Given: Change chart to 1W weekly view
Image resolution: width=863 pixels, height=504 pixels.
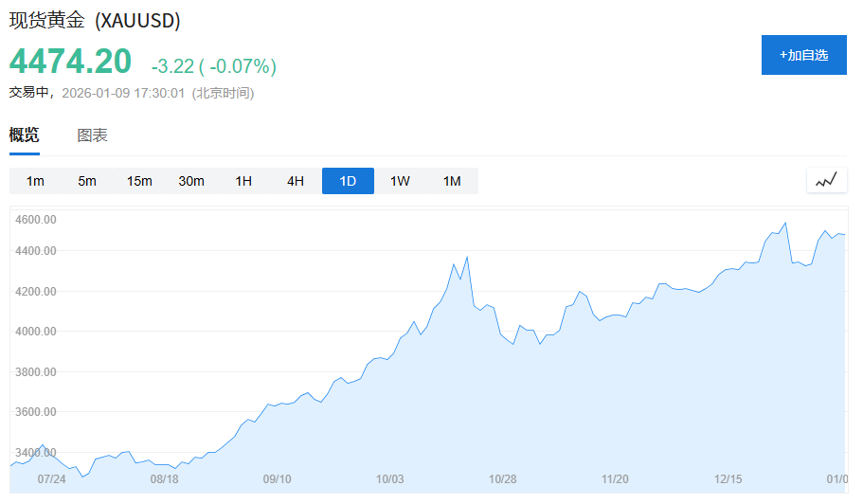Looking at the screenshot, I should coord(400,181).
